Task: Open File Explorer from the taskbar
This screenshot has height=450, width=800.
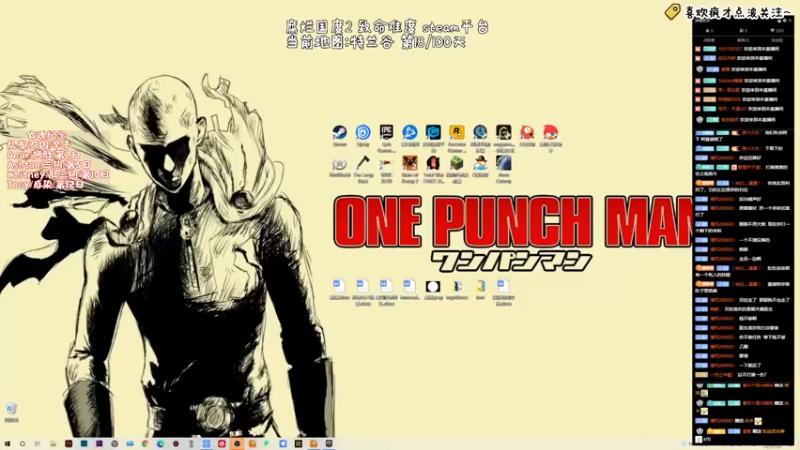Action: point(53,444)
